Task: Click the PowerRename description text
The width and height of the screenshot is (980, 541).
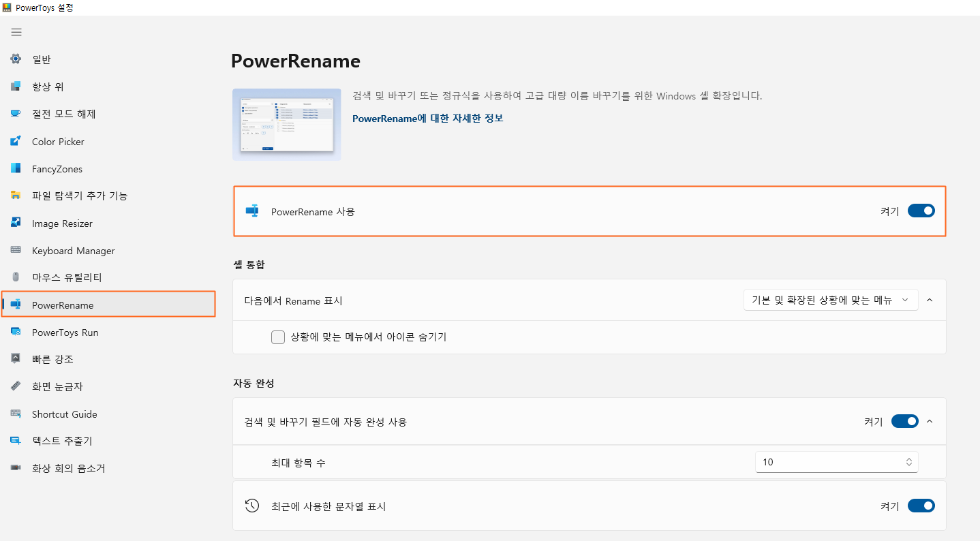Action: [x=557, y=95]
